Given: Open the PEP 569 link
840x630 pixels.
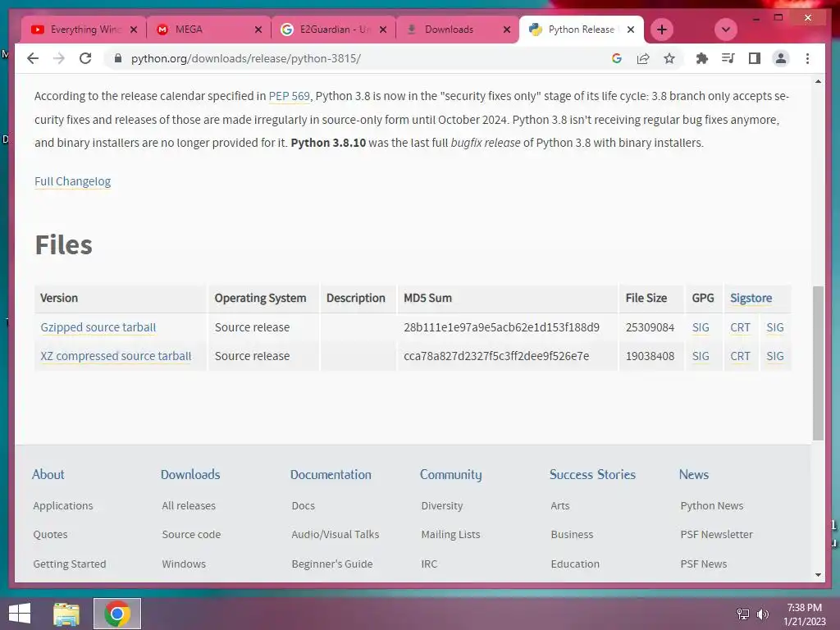Looking at the screenshot, I should (x=290, y=96).
